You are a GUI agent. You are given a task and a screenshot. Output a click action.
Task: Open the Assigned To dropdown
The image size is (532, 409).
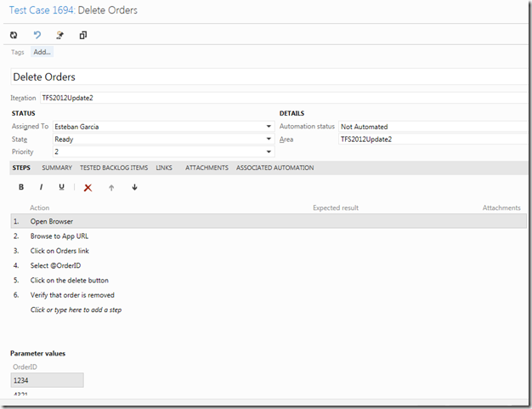[269, 127]
